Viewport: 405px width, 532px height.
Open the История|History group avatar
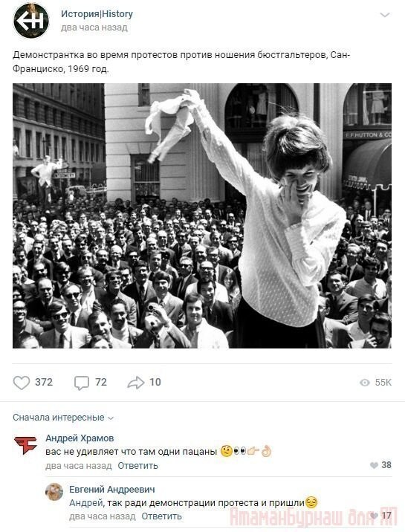pos(31,20)
